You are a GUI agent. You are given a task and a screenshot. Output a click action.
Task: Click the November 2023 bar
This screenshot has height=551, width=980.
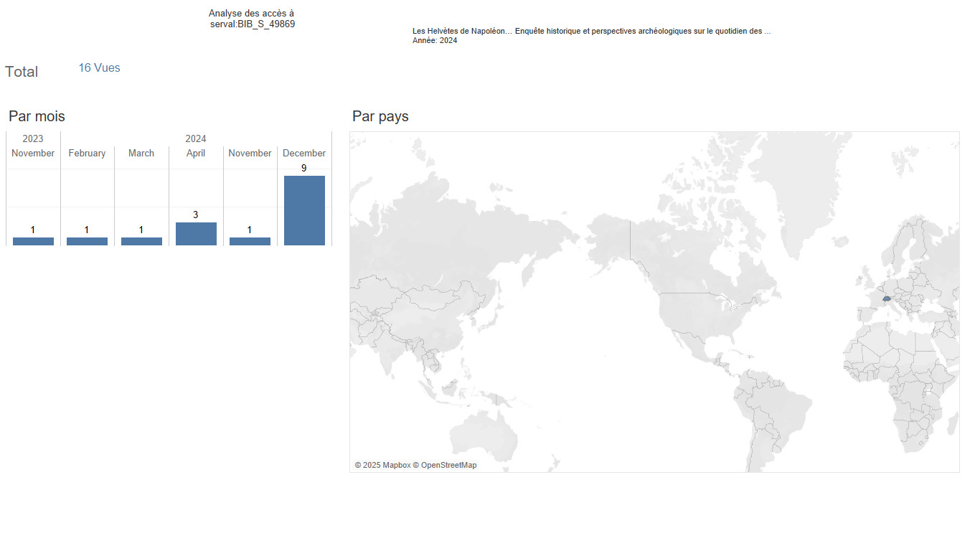click(33, 241)
